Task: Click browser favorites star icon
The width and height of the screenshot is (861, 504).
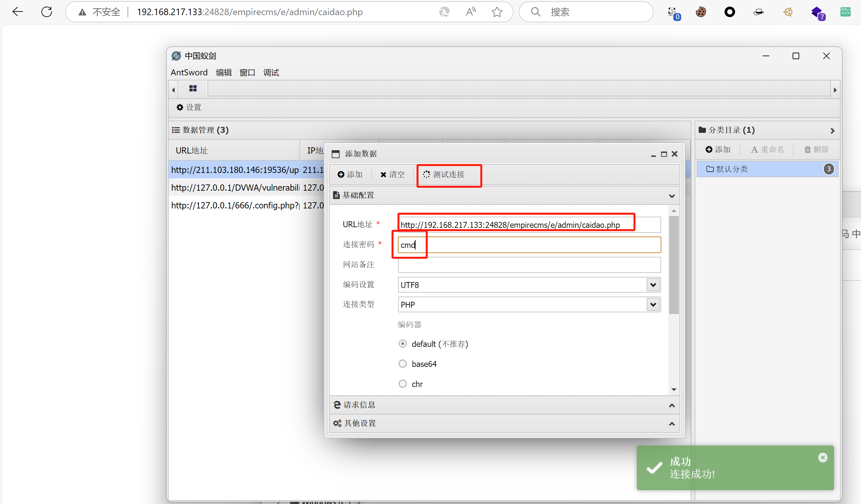Action: 497,12
